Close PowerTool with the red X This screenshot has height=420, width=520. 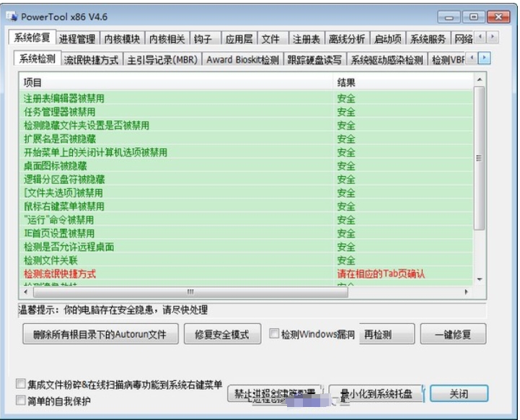click(498, 17)
